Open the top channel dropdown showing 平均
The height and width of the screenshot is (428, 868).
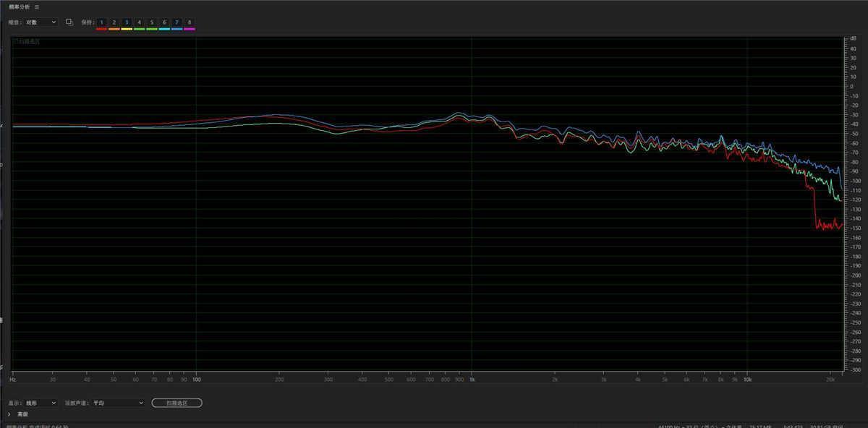point(119,403)
